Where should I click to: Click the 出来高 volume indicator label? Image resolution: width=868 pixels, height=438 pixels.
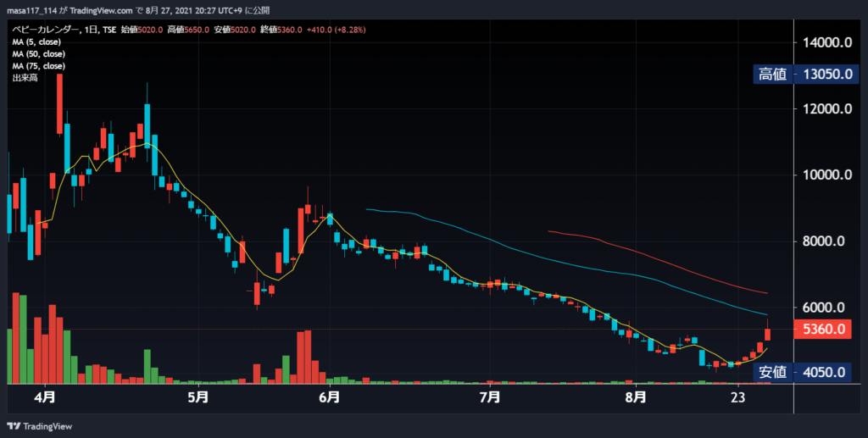tap(25, 79)
